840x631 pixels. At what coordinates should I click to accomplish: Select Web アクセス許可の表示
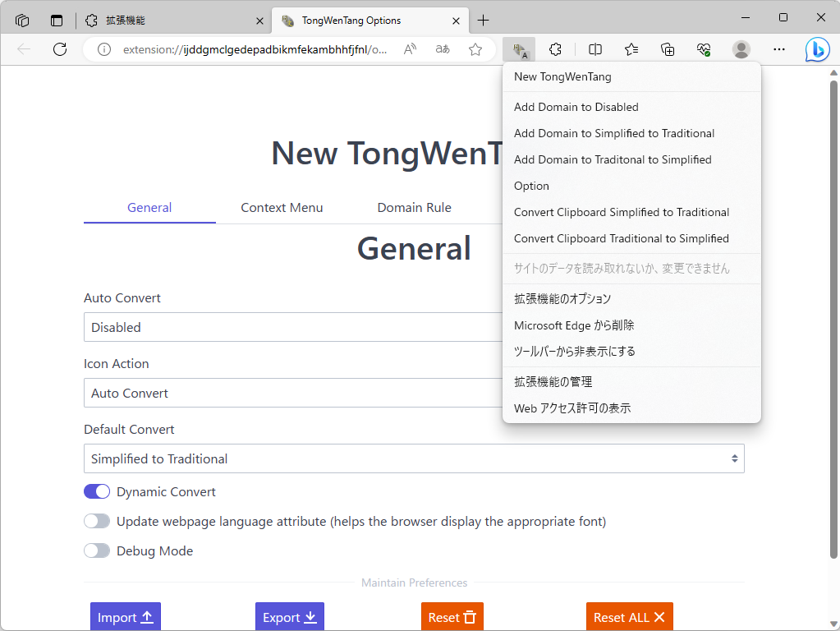(x=631, y=408)
